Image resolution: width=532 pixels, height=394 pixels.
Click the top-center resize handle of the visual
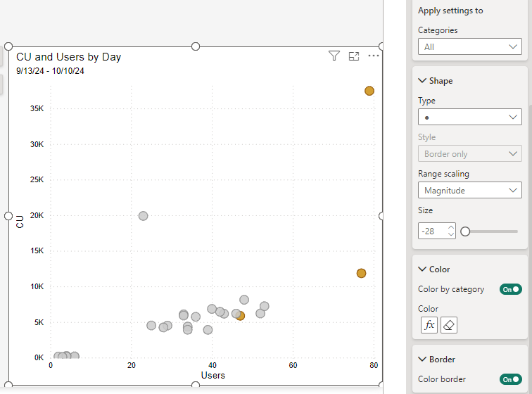(196, 46)
